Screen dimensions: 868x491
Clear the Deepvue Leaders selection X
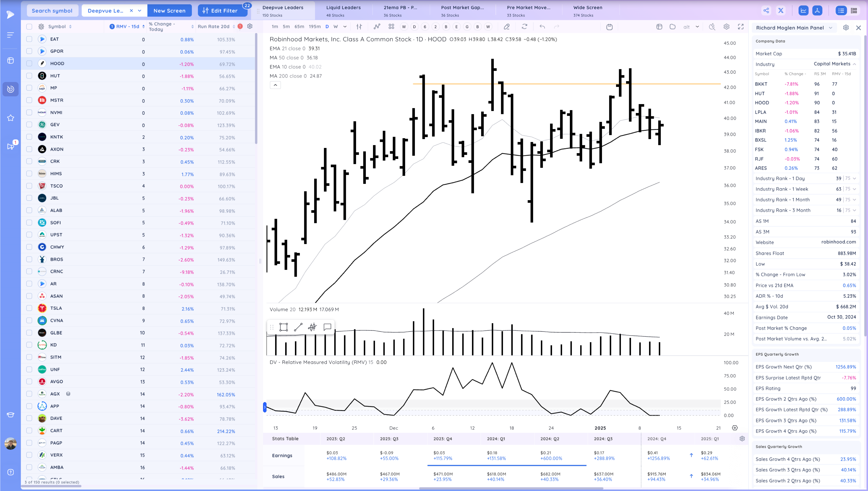(131, 11)
